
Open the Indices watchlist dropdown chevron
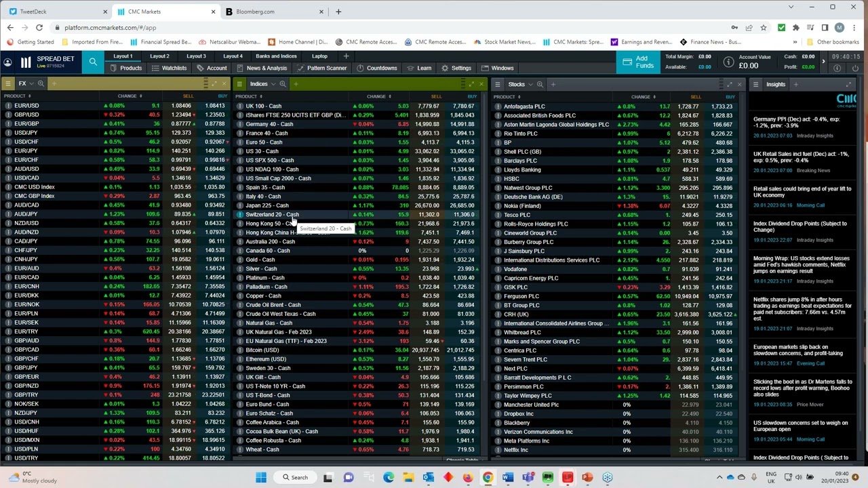[273, 84]
